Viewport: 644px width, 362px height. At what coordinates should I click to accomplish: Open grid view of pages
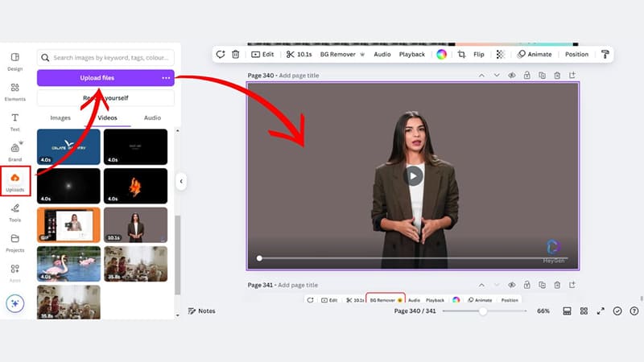click(584, 311)
